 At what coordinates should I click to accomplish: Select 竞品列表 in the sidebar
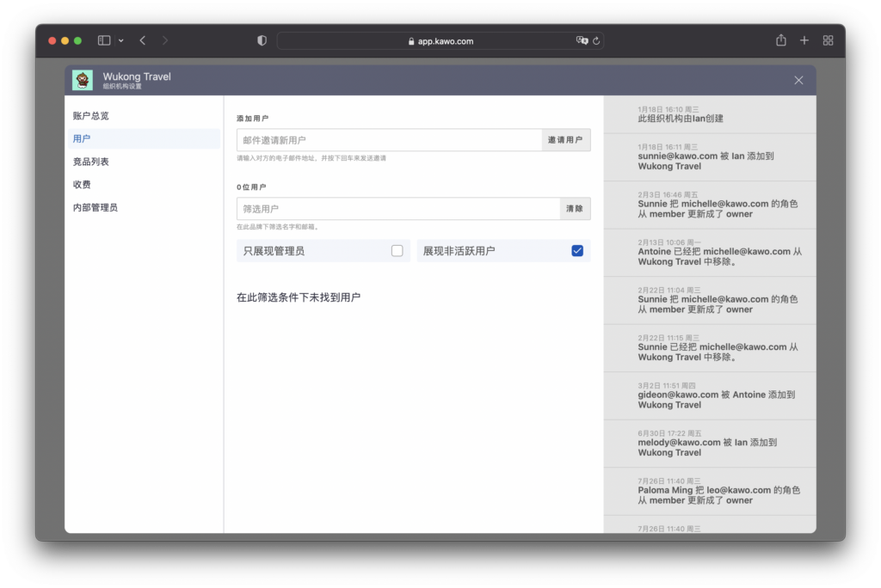tap(91, 162)
